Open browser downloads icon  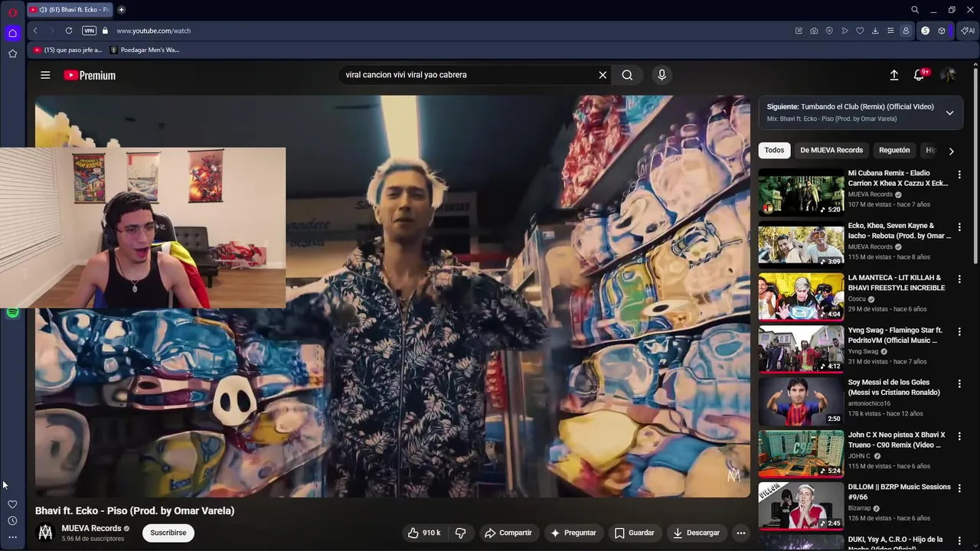point(875,31)
